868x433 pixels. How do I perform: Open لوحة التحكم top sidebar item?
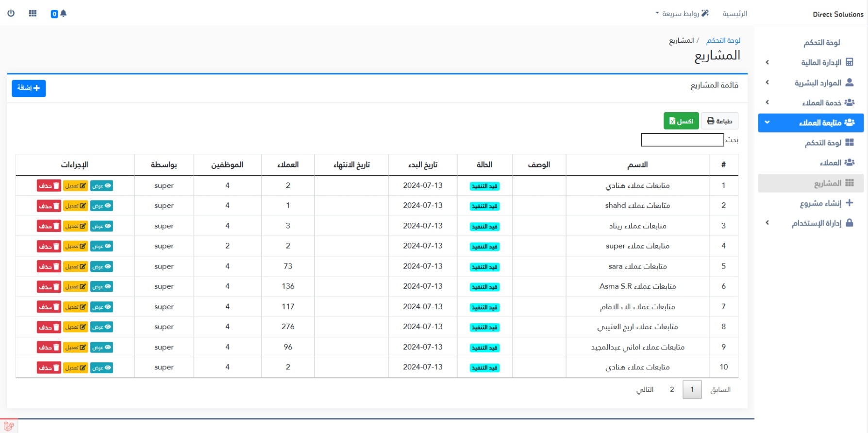[821, 43]
